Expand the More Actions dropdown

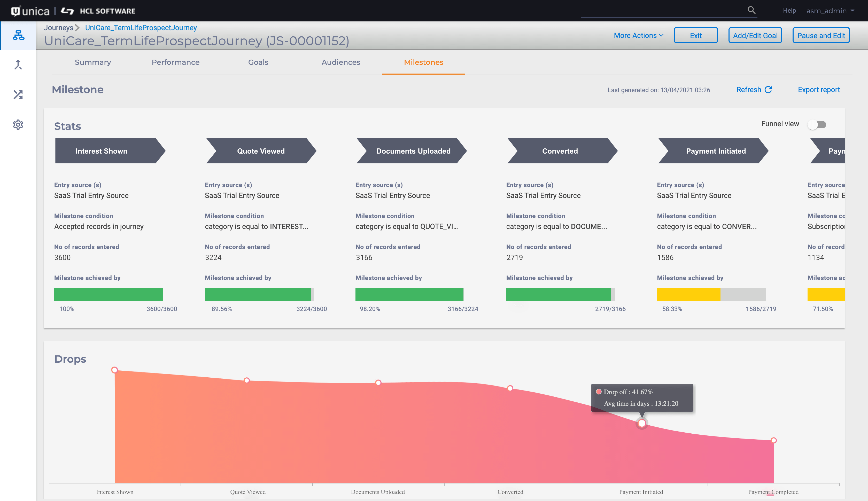[x=638, y=35]
